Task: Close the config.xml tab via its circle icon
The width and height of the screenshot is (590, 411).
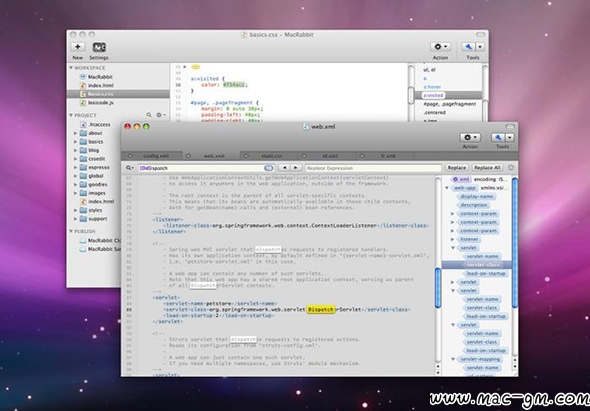Action: click(130, 155)
